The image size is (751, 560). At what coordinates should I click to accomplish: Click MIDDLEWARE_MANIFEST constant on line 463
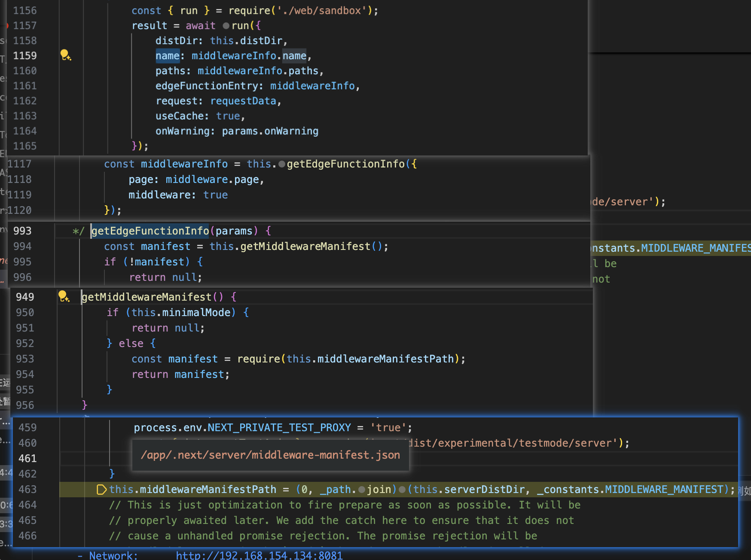665,490
